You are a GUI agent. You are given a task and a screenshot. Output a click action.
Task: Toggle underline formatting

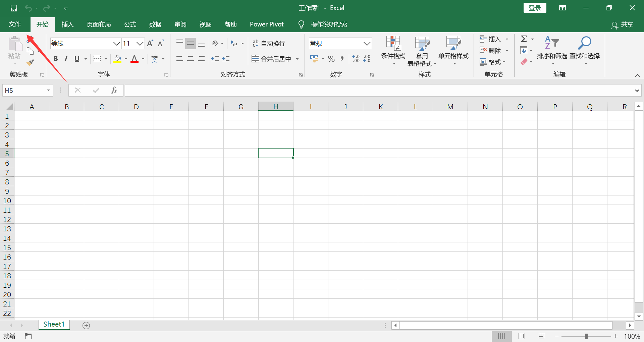pos(77,59)
